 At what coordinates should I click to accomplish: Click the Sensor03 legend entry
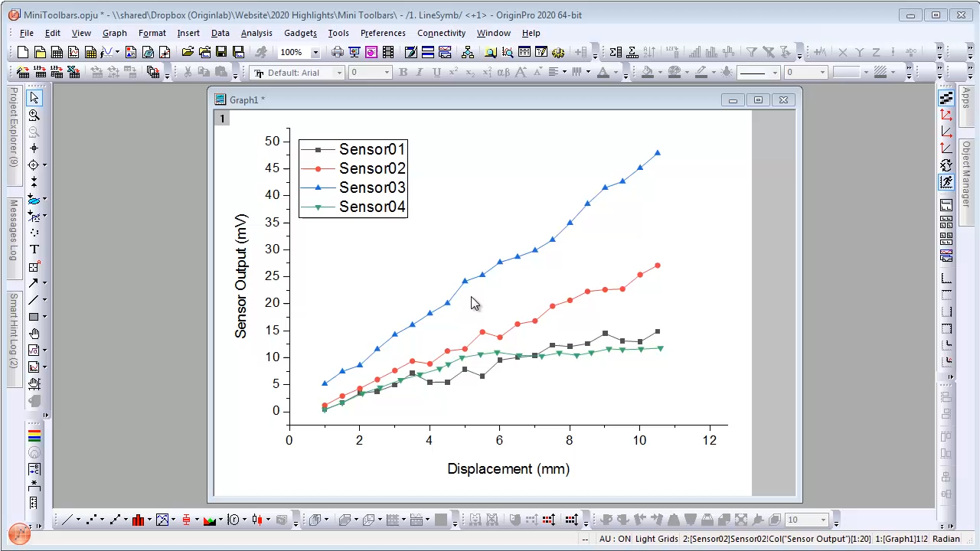point(372,187)
